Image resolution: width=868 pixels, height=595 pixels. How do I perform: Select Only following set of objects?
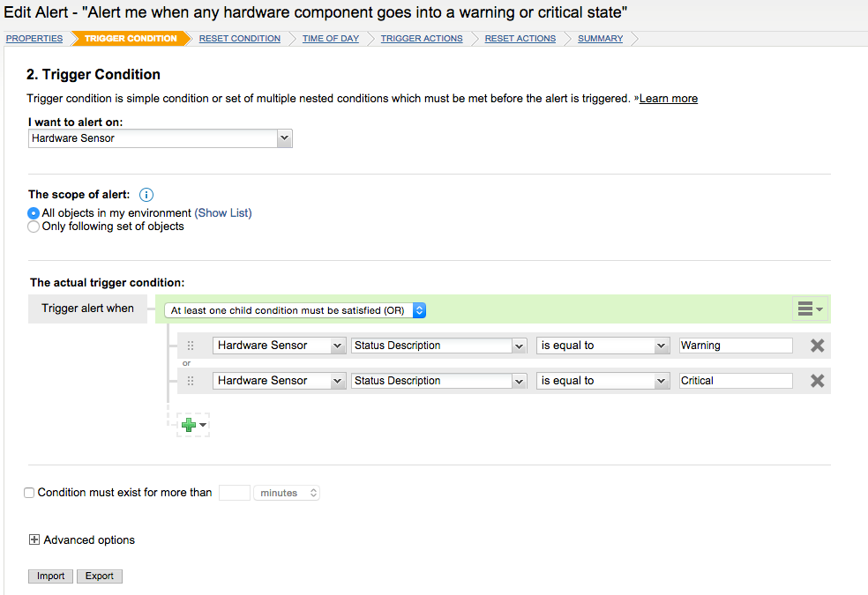pos(34,227)
